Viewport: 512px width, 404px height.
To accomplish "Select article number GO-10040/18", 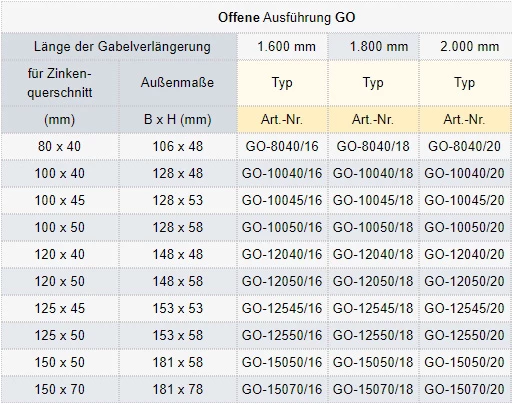I will (373, 173).
